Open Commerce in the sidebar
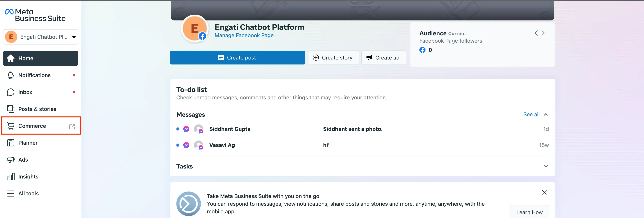The width and height of the screenshot is (644, 218). coord(40,126)
